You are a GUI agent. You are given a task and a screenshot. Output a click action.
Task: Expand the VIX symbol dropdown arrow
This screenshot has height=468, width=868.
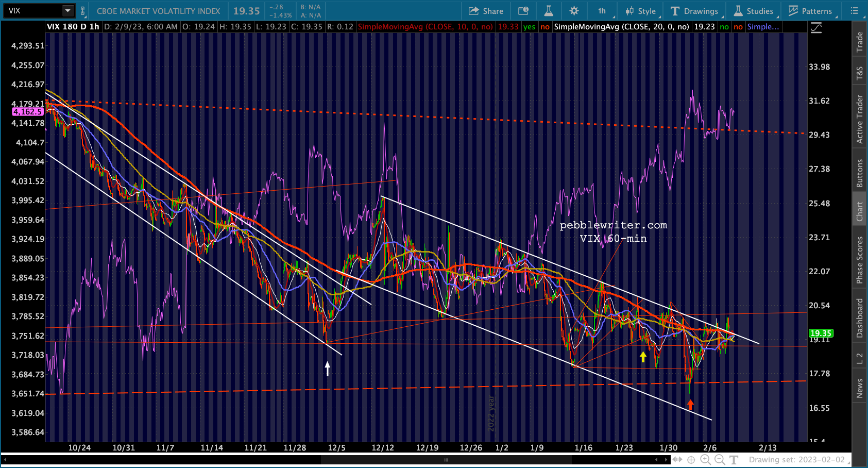click(68, 11)
